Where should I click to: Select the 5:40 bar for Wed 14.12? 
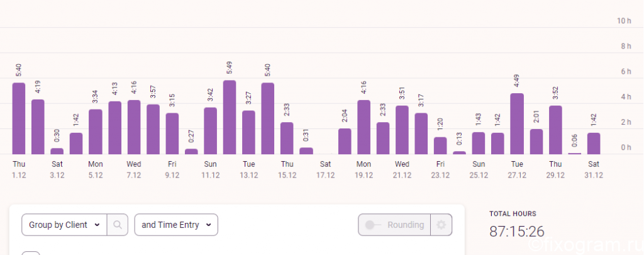268,118
